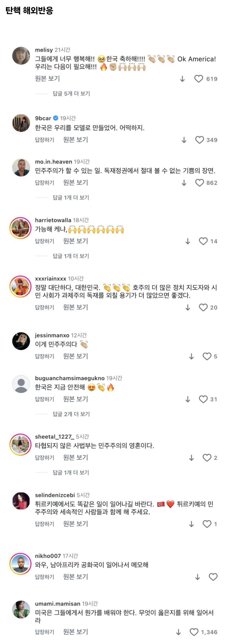Screen dimensions: 227x644
Task: Like umami.mamisan's comment with 1,346 likes
Action: pos(194,632)
